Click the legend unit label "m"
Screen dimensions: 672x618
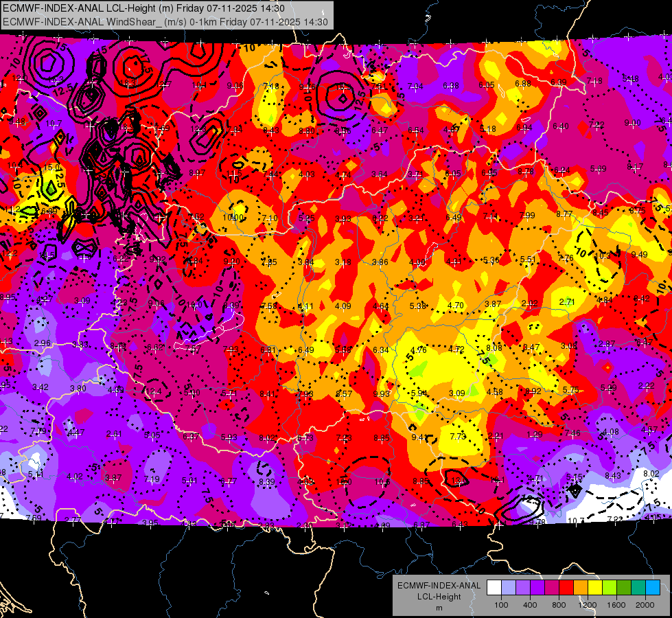point(439,608)
